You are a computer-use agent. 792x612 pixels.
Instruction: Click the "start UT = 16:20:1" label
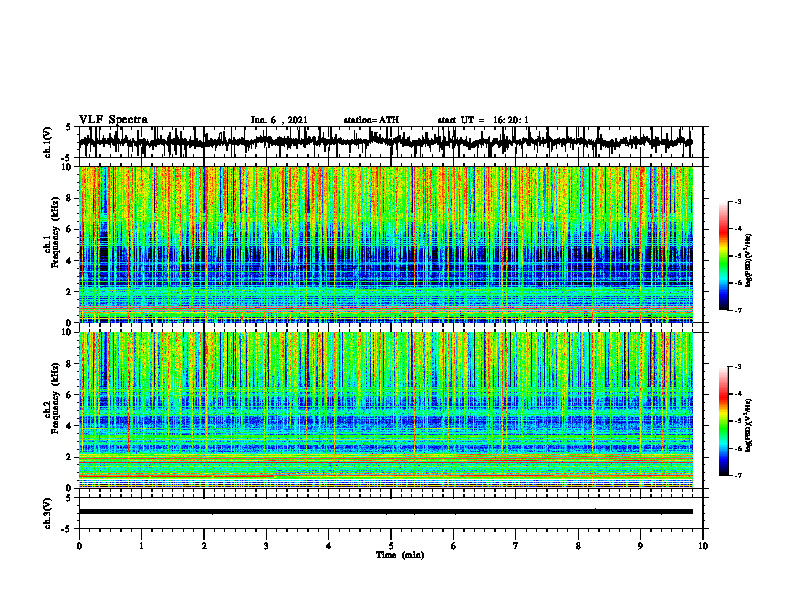483,120
